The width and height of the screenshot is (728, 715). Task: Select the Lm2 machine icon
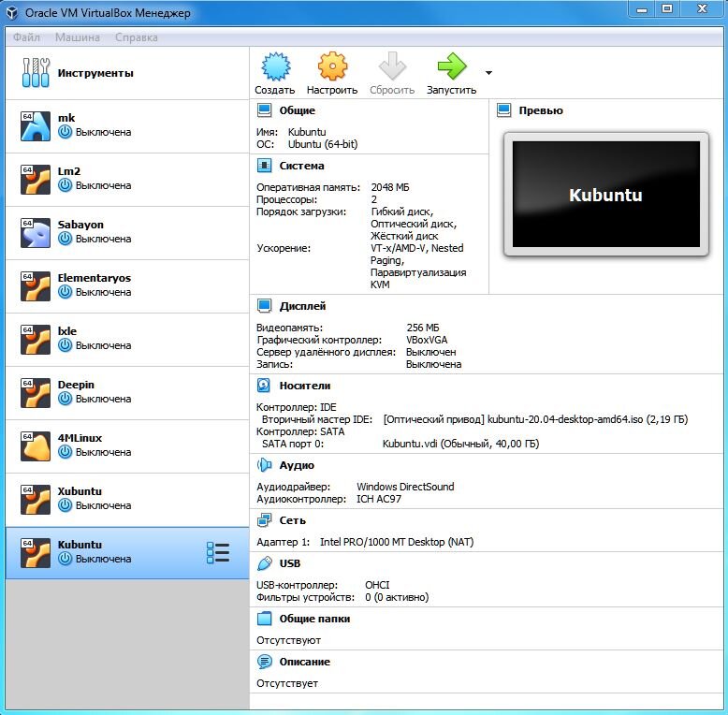click(x=36, y=179)
